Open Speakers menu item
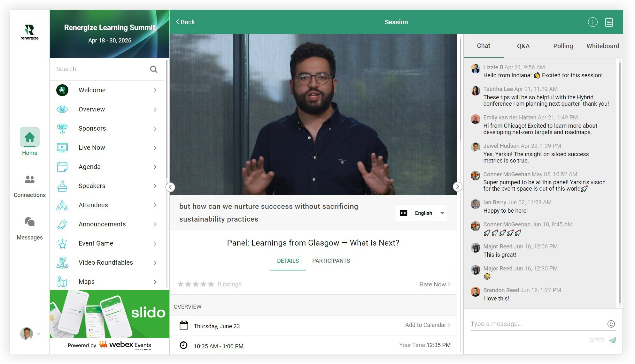The width and height of the screenshot is (635, 364). coord(107,186)
